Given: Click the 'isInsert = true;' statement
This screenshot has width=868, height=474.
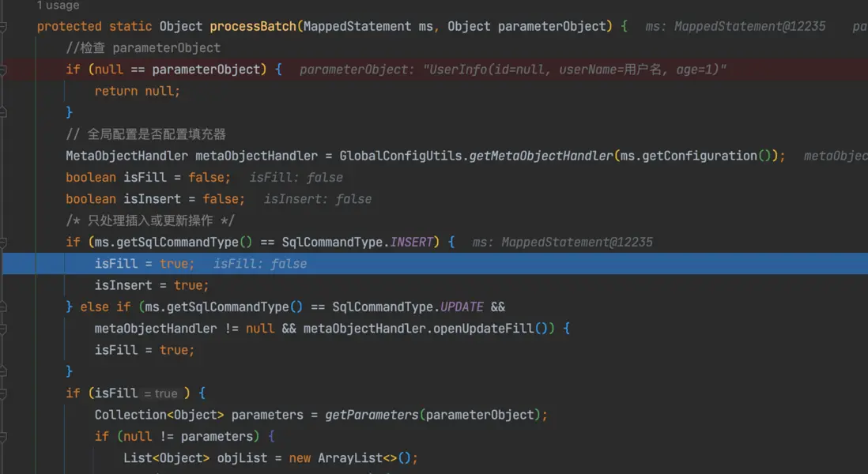Looking at the screenshot, I should click(x=152, y=285).
